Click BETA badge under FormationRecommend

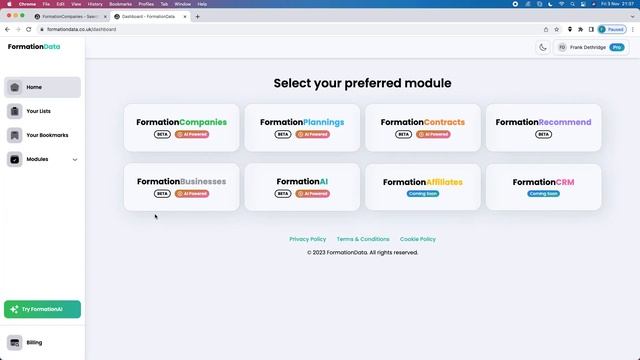[543, 134]
